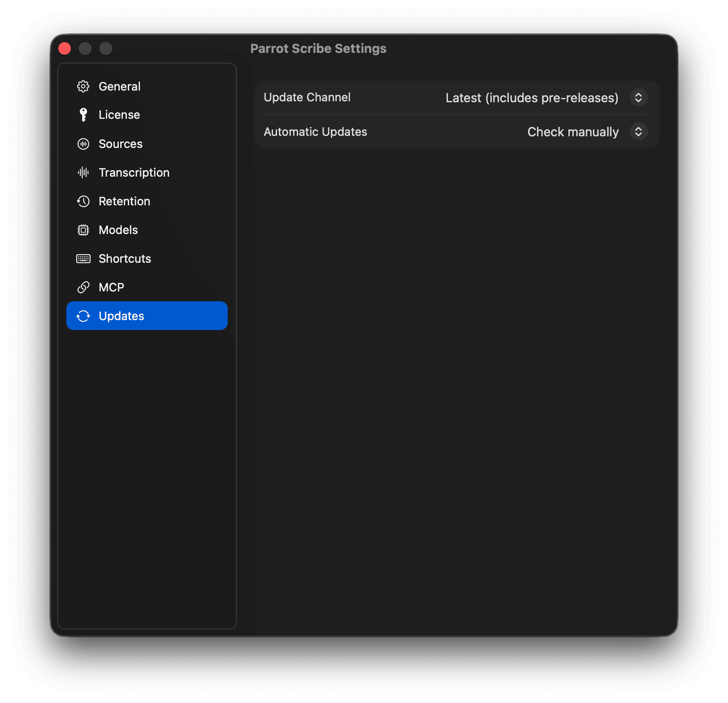Select the License key icon

point(83,114)
